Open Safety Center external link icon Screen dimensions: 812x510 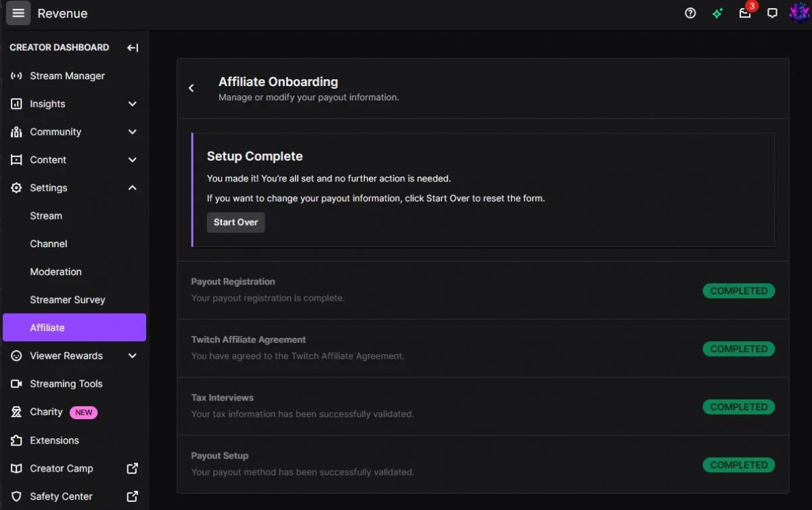point(133,496)
